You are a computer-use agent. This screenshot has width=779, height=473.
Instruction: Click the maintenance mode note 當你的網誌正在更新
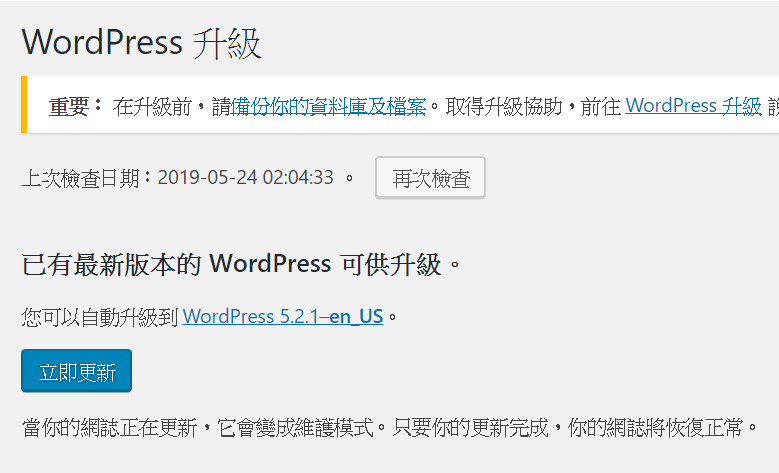(x=390, y=427)
